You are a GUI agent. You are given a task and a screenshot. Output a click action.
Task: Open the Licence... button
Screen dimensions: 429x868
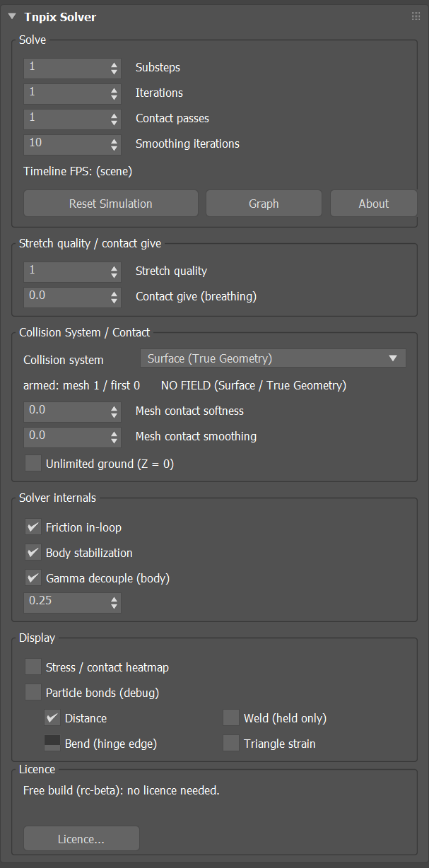(x=81, y=839)
